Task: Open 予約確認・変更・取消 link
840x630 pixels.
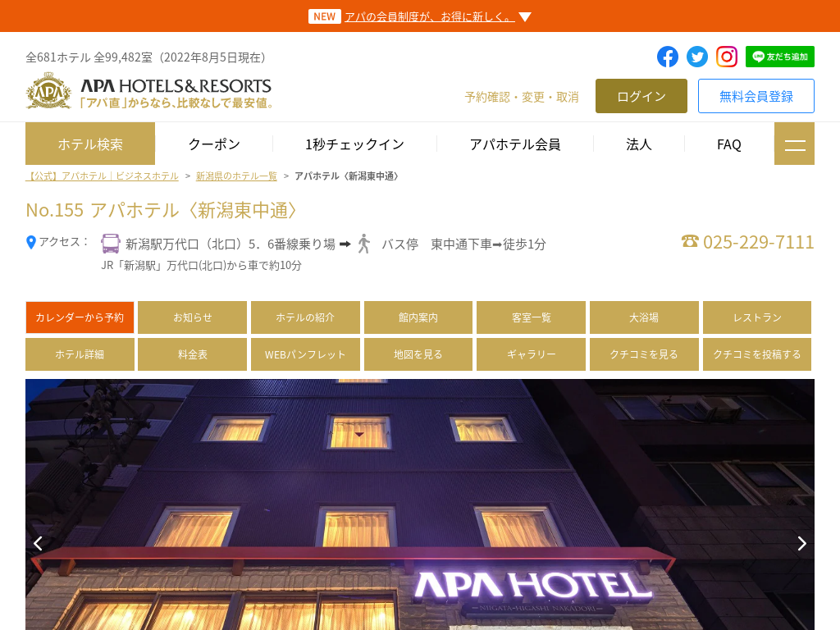Action: pyautogui.click(x=522, y=97)
